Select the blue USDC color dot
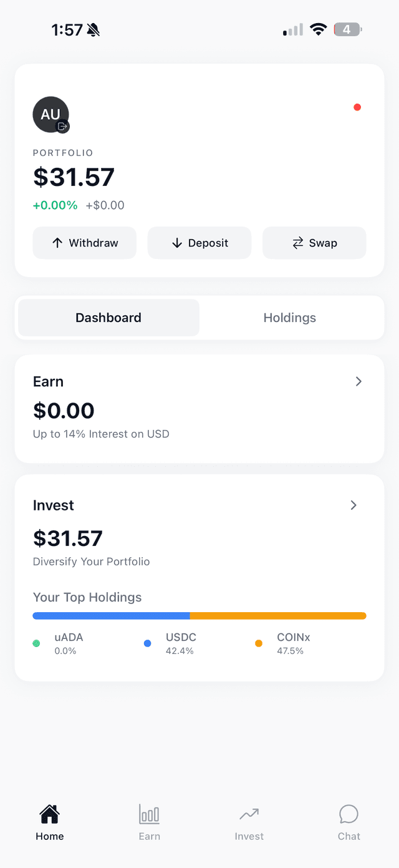 point(148,643)
